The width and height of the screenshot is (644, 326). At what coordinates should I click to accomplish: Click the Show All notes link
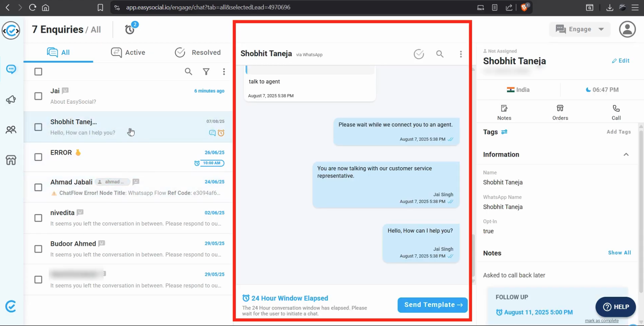[619, 253]
